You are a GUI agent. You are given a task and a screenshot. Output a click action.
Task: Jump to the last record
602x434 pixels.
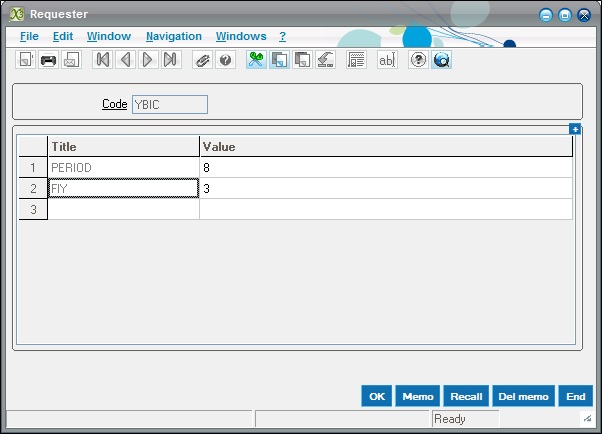pyautogui.click(x=171, y=60)
